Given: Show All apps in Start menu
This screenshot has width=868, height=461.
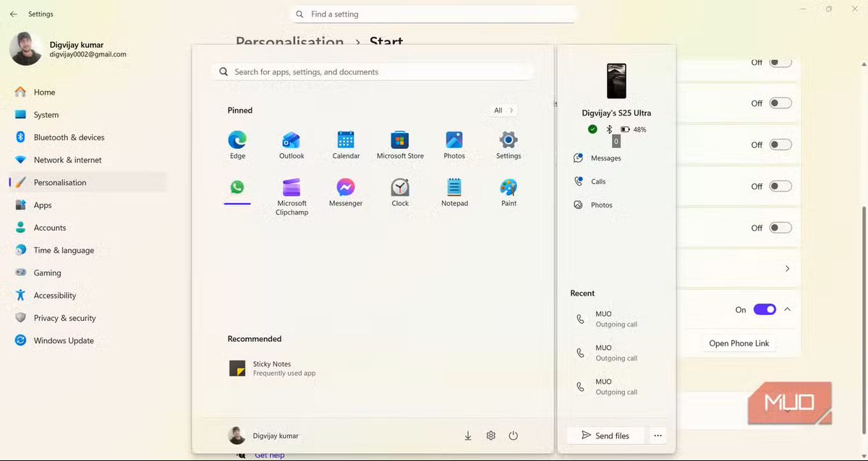Looking at the screenshot, I should pyautogui.click(x=503, y=111).
